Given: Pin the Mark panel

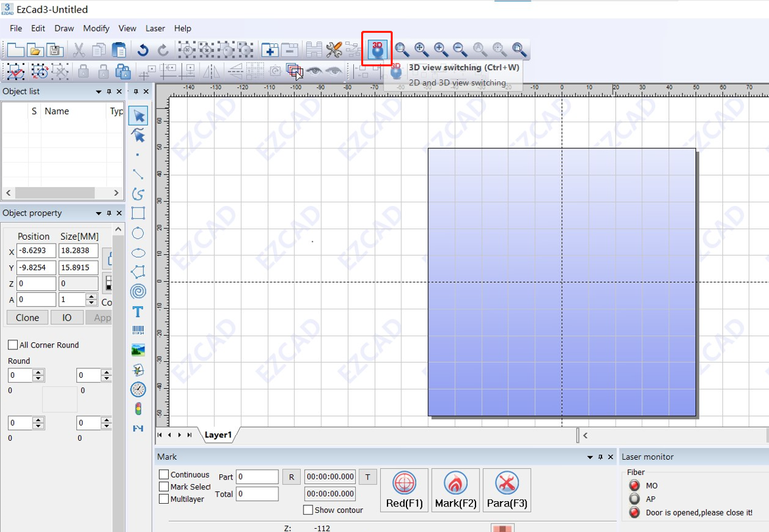Looking at the screenshot, I should coord(600,457).
